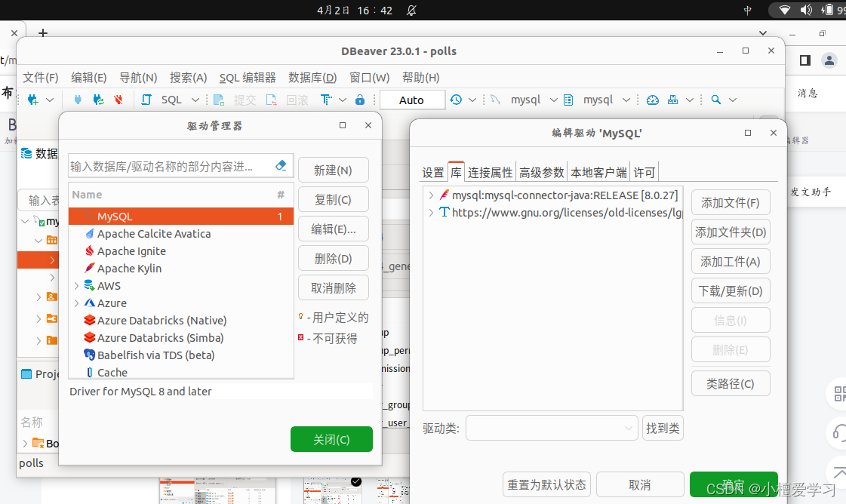Click the red disconnect icon in toolbar
846x504 pixels.
pyautogui.click(x=118, y=100)
